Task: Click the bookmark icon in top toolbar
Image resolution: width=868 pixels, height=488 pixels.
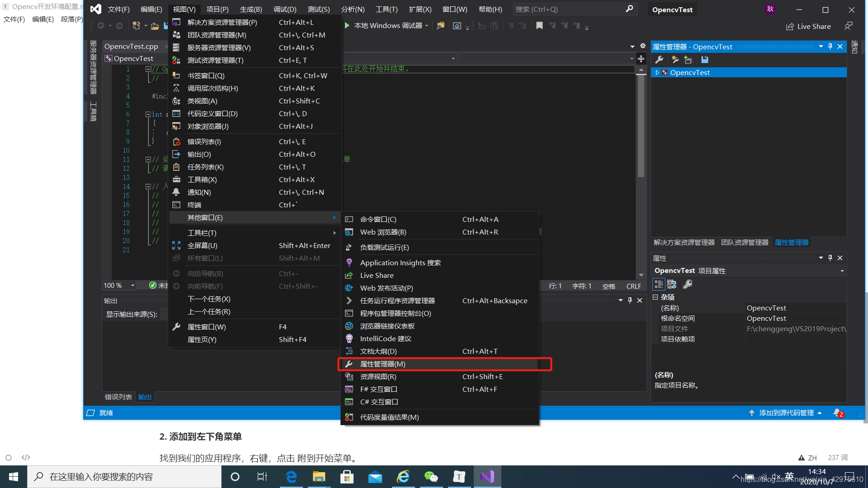Action: click(x=539, y=26)
